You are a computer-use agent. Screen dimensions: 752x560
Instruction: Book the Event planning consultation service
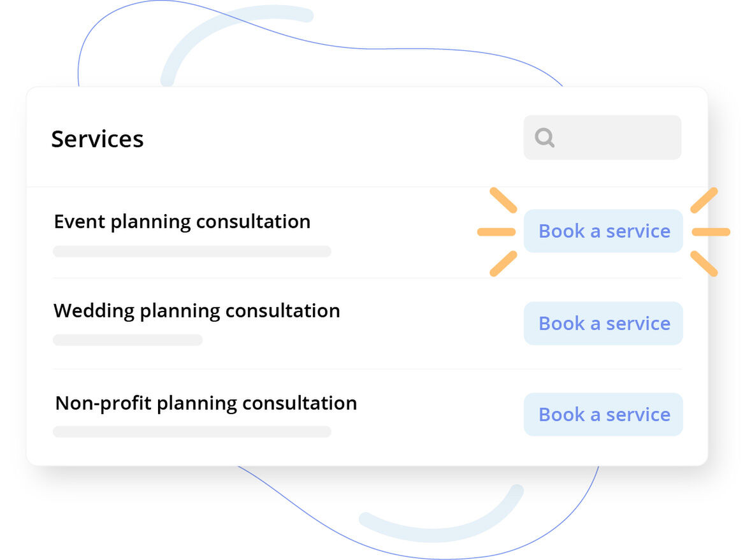[x=603, y=231]
